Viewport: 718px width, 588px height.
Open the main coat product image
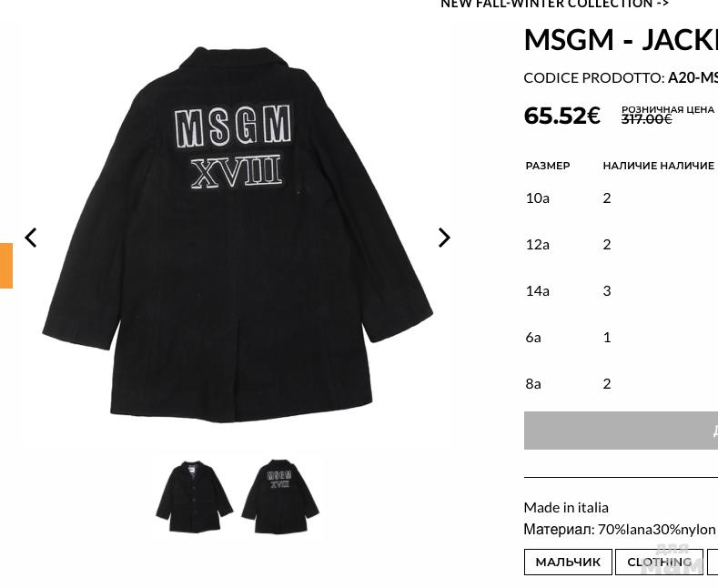(x=238, y=234)
